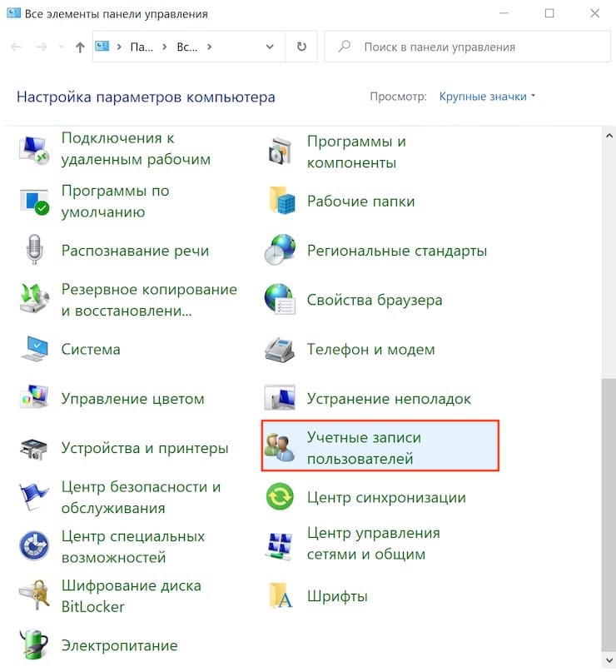Open the Распознавание речи text link
This screenshot has width=616, height=672.
click(x=136, y=251)
